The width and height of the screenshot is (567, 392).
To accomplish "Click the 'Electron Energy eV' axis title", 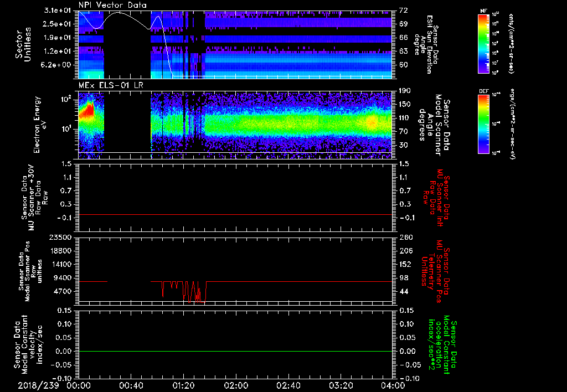I will [41, 125].
